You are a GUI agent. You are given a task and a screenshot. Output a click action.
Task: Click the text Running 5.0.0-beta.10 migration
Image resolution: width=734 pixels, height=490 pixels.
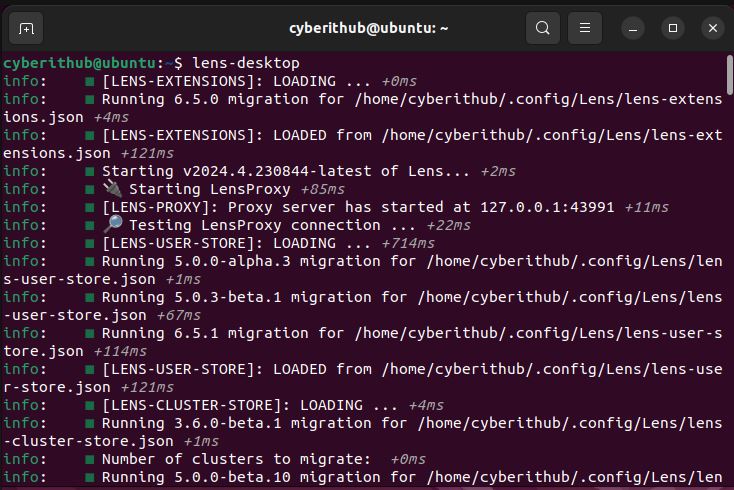(x=241, y=477)
